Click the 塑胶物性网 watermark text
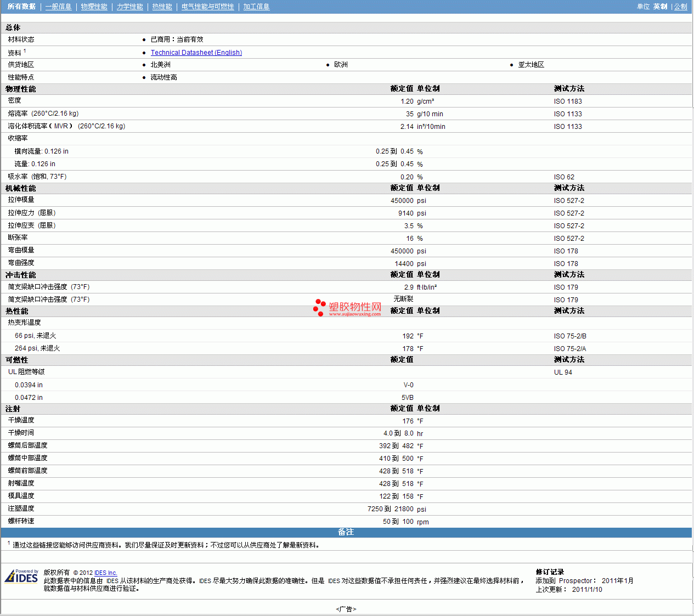 pyautogui.click(x=355, y=307)
